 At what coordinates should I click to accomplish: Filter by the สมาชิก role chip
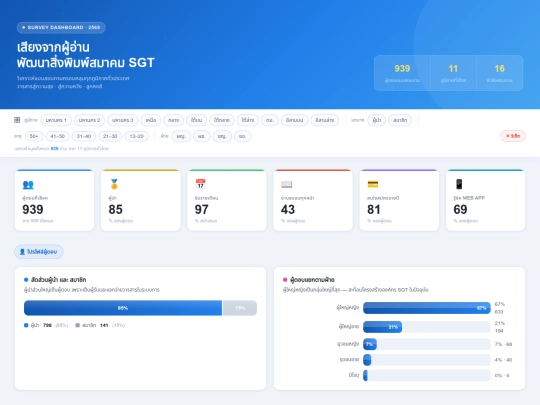tap(400, 120)
